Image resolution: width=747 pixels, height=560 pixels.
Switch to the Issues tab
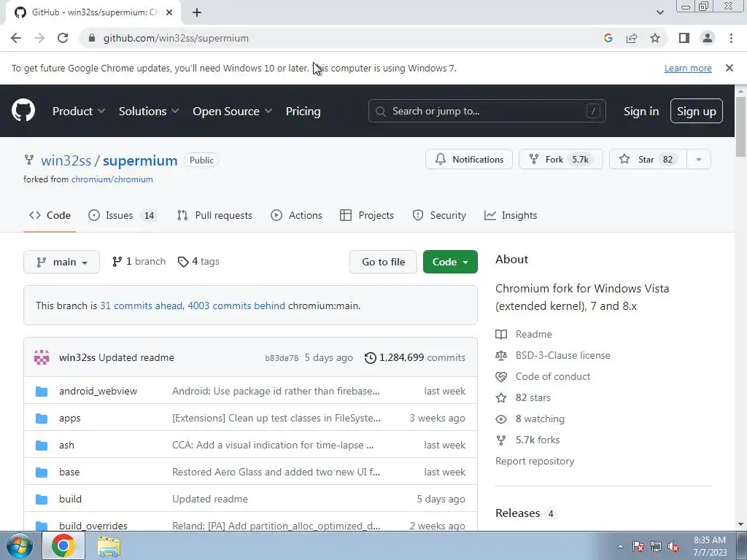pos(122,215)
